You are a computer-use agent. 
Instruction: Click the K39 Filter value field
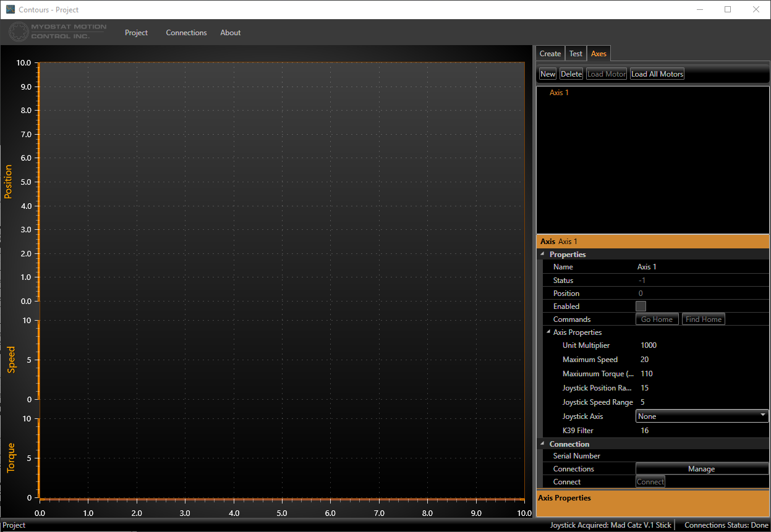[x=702, y=431]
